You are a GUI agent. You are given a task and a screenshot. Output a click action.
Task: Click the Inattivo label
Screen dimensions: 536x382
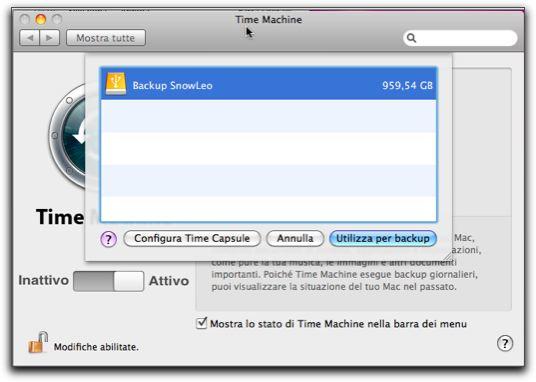click(43, 280)
